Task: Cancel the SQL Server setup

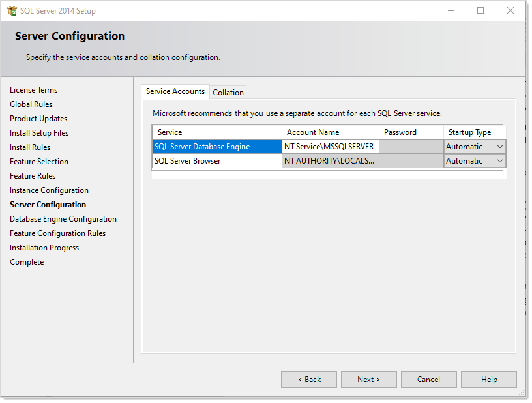Action: (x=428, y=380)
